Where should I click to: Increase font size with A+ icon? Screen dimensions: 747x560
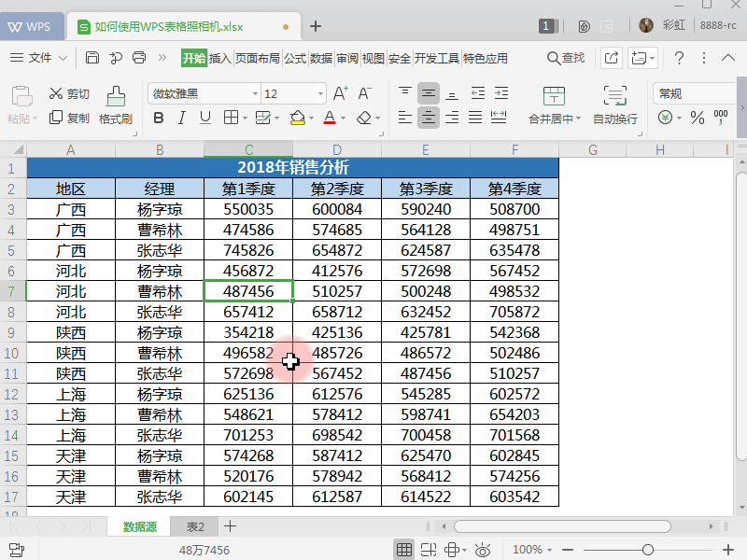coord(340,93)
